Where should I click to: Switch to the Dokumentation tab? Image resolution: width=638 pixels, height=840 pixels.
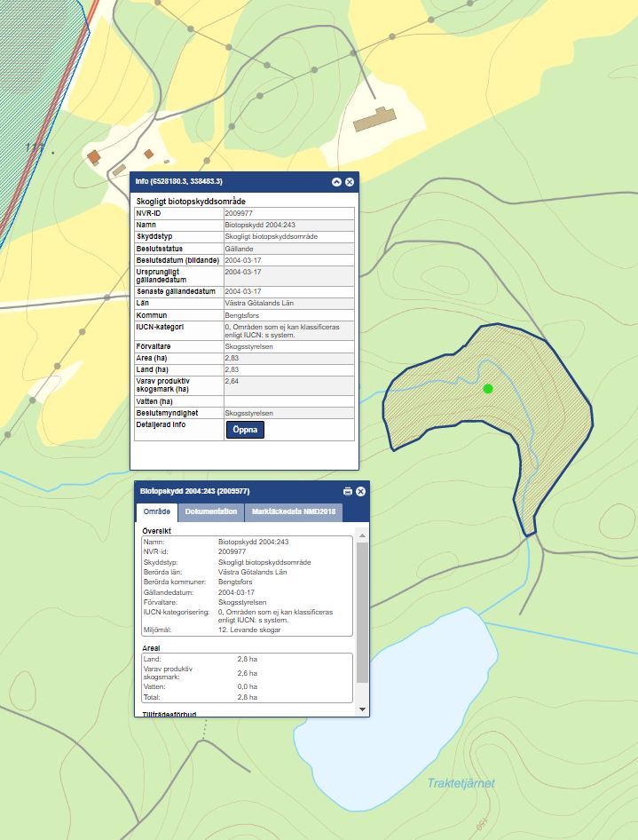(x=211, y=512)
